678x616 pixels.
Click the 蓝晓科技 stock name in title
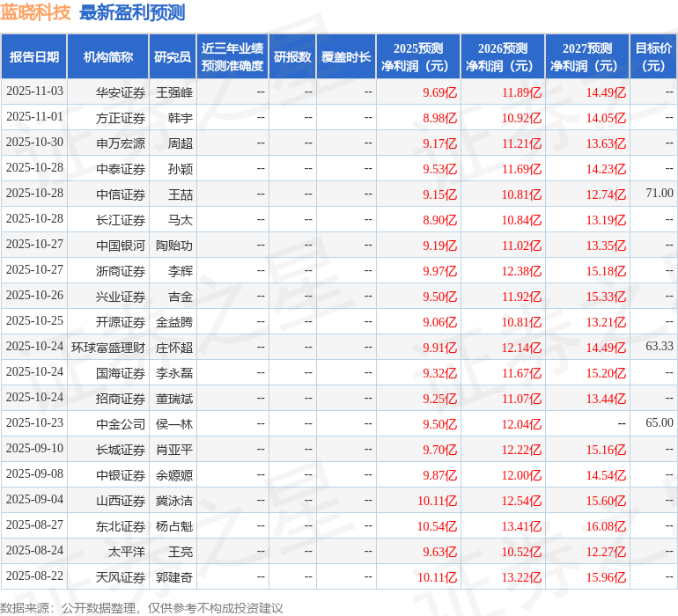point(36,12)
